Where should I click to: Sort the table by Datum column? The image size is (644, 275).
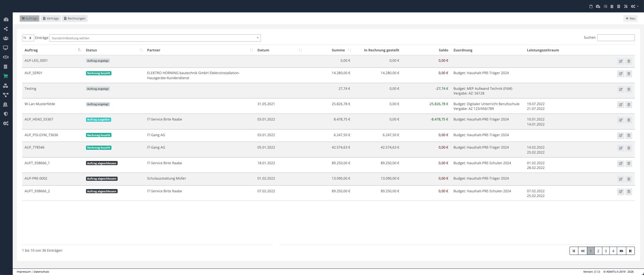(300, 50)
